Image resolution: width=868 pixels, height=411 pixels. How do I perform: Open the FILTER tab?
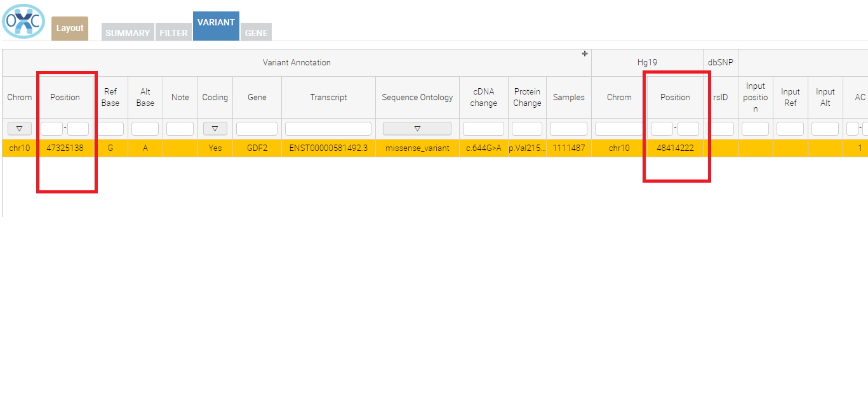point(173,32)
